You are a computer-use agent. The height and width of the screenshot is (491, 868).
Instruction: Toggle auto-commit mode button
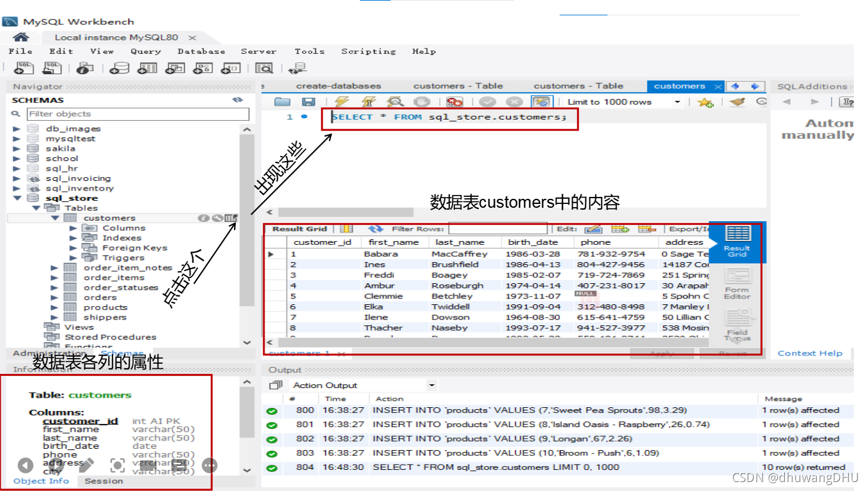tap(541, 102)
